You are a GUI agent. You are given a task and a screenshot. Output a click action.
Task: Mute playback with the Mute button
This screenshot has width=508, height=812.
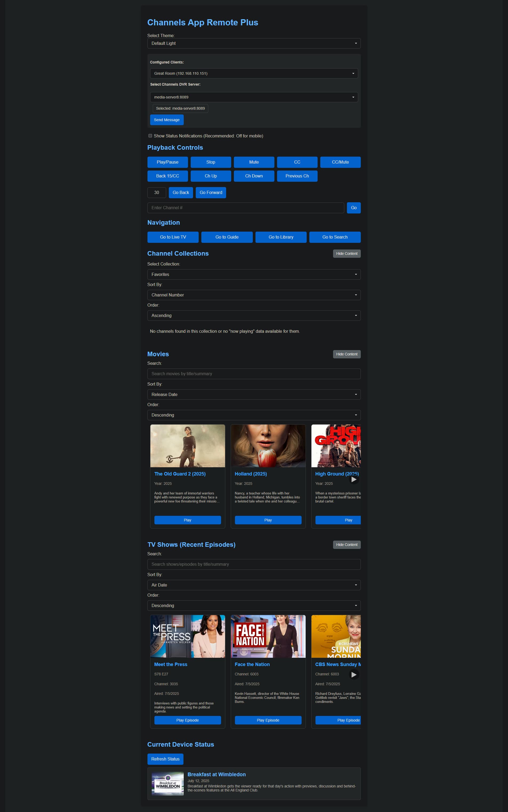[x=254, y=162]
